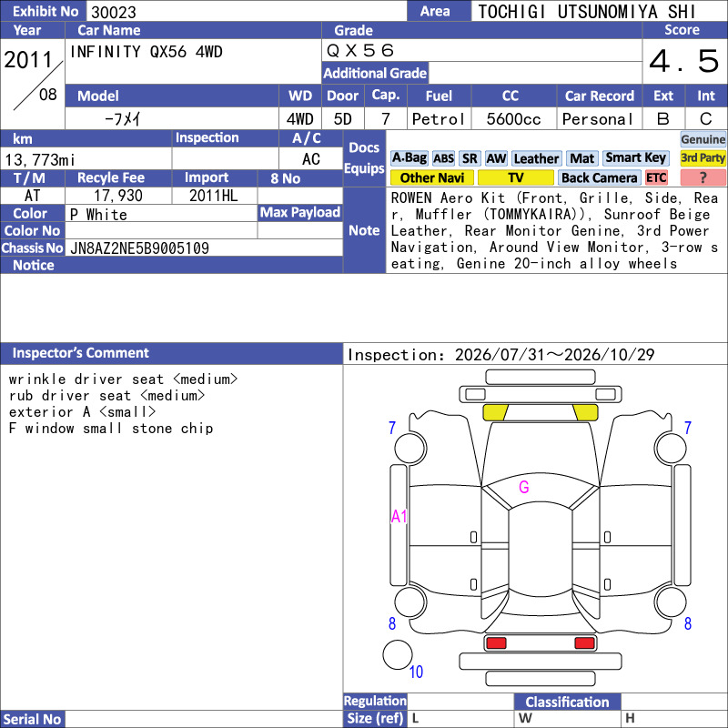Click the ABS equipment badge
The height and width of the screenshot is (728, 728).
[443, 158]
